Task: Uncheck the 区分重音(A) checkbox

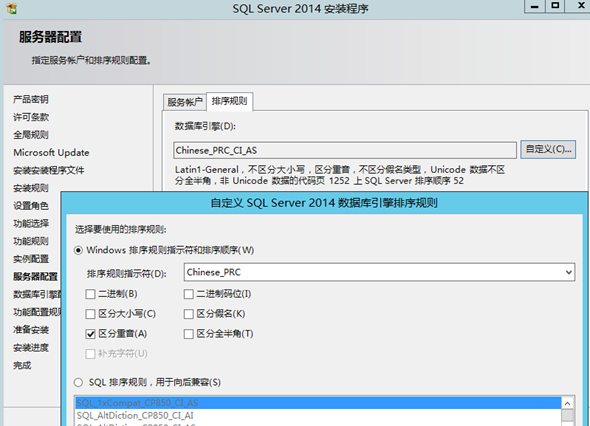Action: [90, 334]
